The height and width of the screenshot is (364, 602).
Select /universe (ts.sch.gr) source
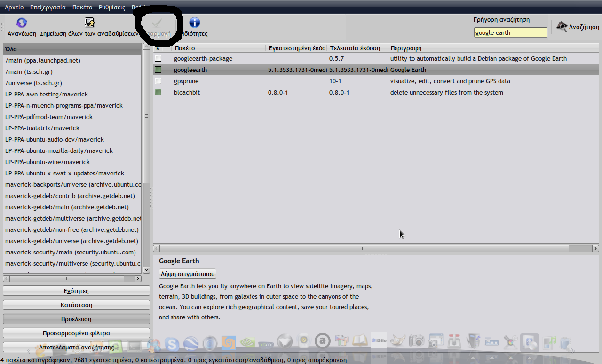pyautogui.click(x=72, y=83)
